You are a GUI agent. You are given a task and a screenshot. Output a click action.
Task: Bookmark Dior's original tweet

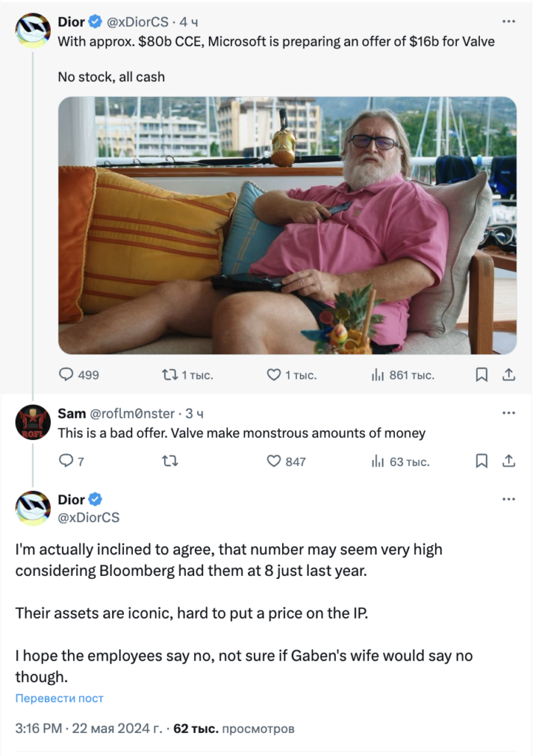pyautogui.click(x=481, y=375)
